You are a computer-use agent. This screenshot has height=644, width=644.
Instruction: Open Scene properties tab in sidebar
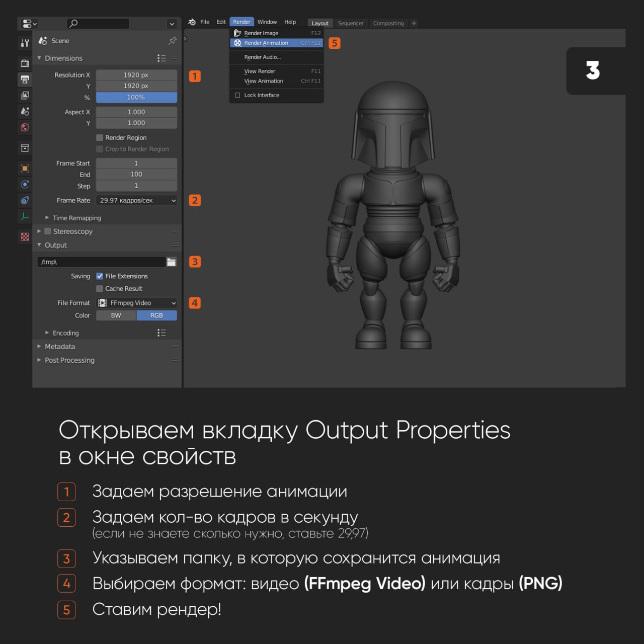pyautogui.click(x=25, y=111)
